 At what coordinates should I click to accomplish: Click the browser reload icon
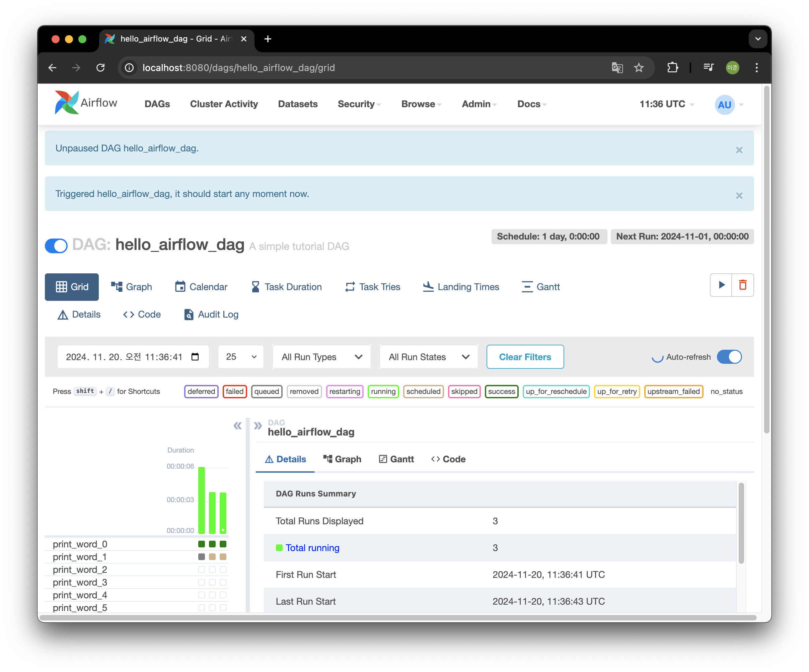100,68
